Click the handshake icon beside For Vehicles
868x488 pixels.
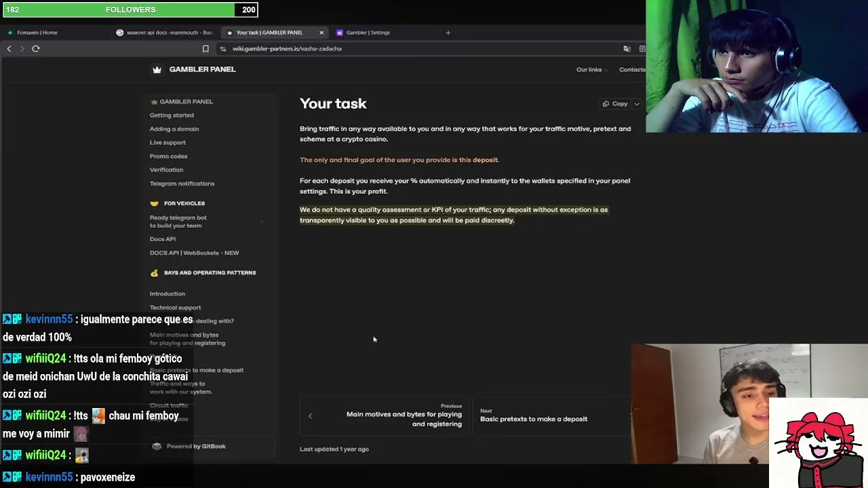coord(154,203)
